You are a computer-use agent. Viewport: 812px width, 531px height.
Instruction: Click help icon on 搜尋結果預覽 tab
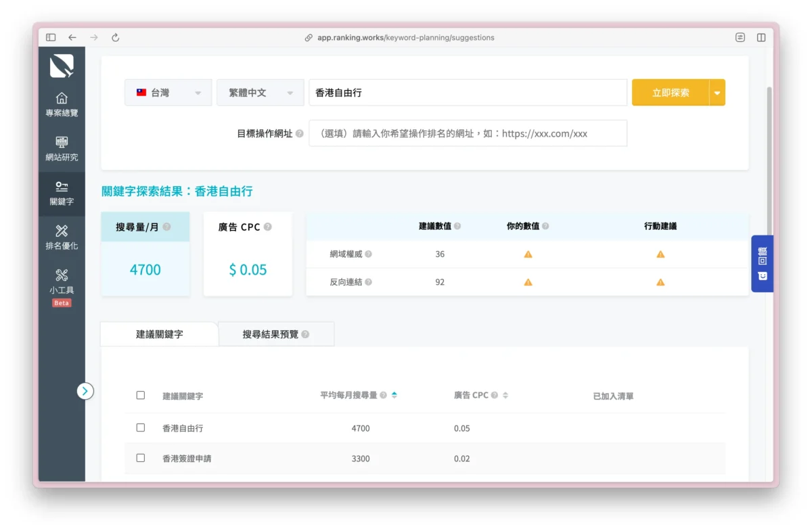[x=305, y=334]
